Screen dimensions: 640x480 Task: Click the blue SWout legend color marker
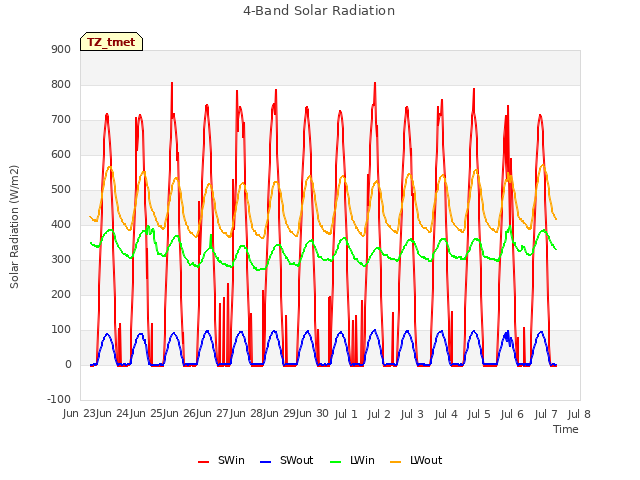point(265,462)
